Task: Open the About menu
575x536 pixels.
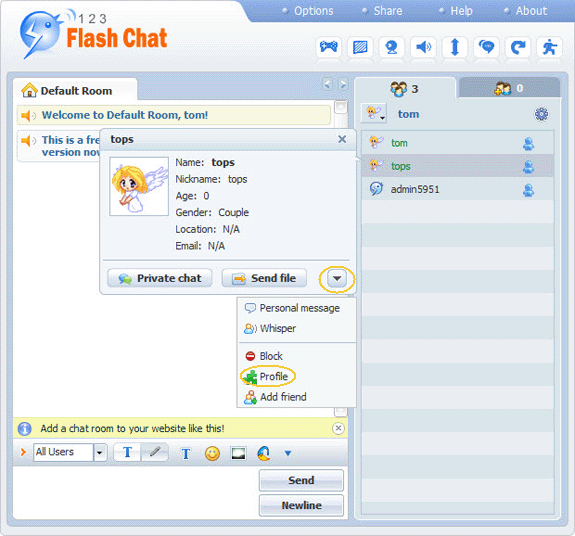Action: coord(531,11)
